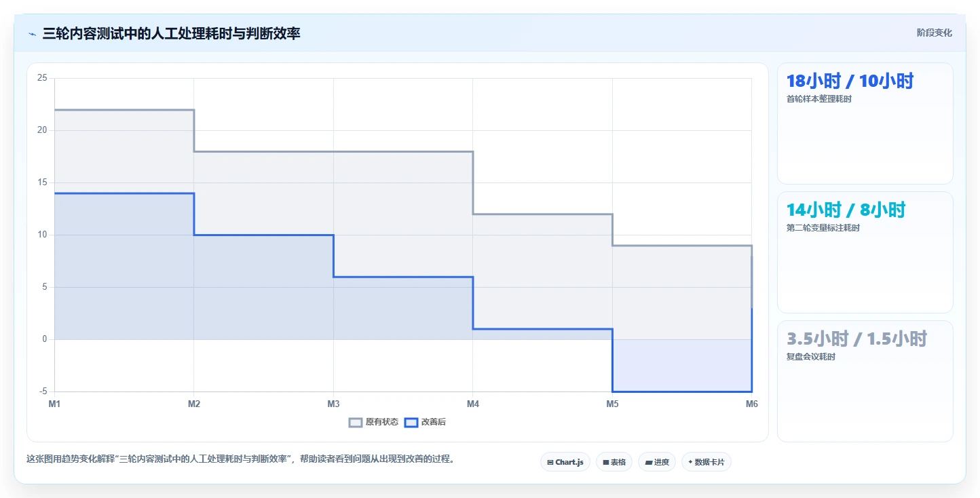Select the Chart.js chip
The height and width of the screenshot is (498, 980).
point(565,462)
